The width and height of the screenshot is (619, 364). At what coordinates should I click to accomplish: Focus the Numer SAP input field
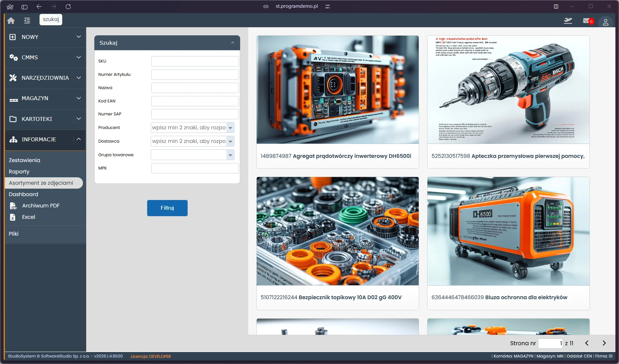click(195, 114)
